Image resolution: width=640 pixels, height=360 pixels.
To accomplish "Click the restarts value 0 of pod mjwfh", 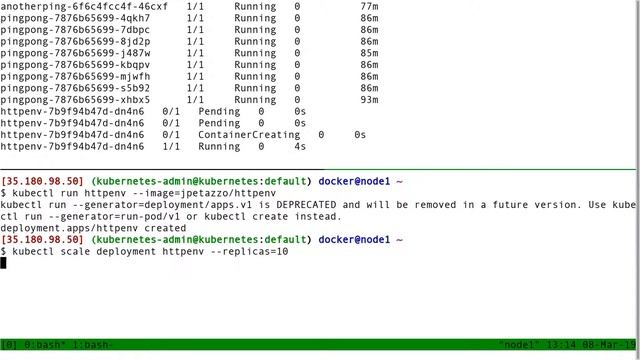I will tap(297, 77).
